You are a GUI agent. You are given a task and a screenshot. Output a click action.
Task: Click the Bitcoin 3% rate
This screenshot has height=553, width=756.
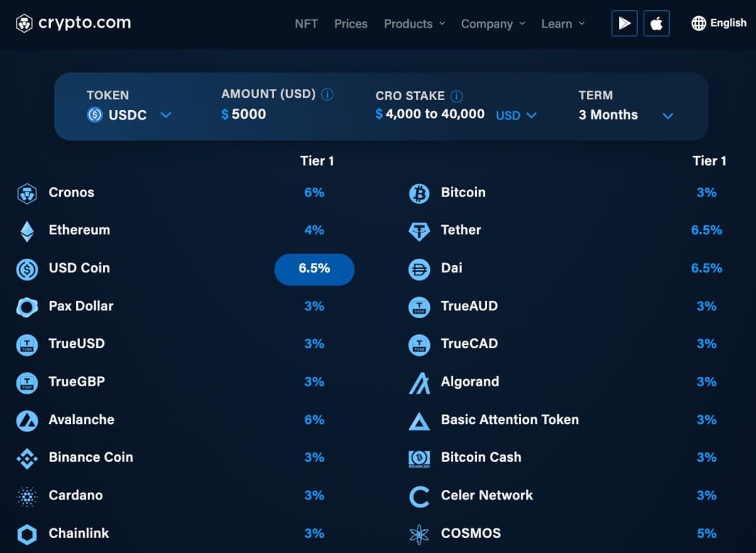click(x=706, y=192)
